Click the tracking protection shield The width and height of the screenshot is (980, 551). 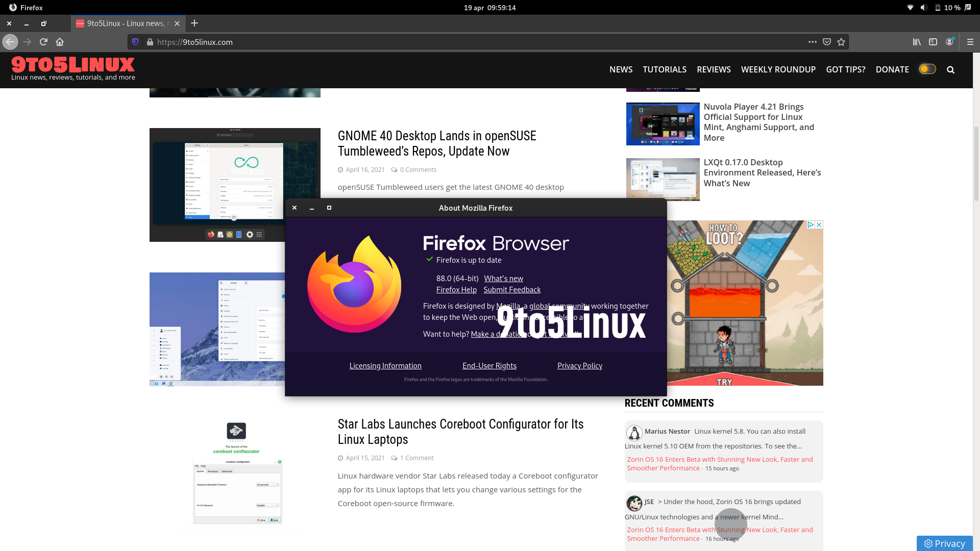[x=134, y=42]
